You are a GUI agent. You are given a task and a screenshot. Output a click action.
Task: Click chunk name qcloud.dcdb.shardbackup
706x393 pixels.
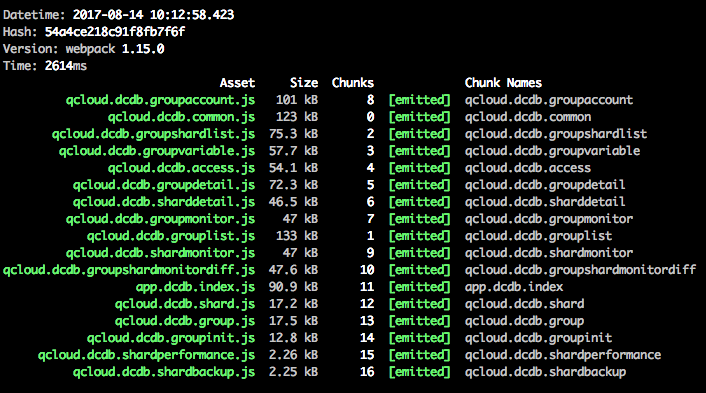[x=545, y=372]
